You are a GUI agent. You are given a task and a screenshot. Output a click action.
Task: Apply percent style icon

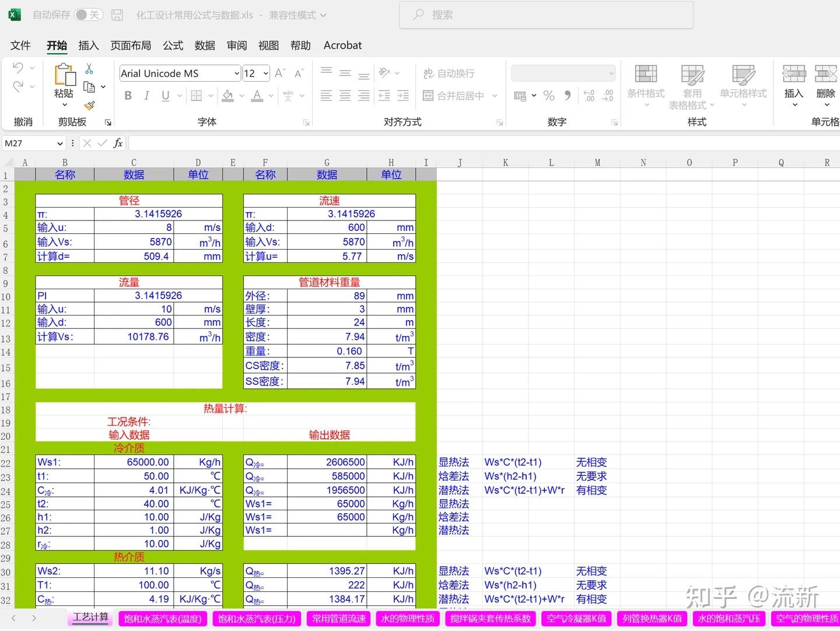click(549, 96)
